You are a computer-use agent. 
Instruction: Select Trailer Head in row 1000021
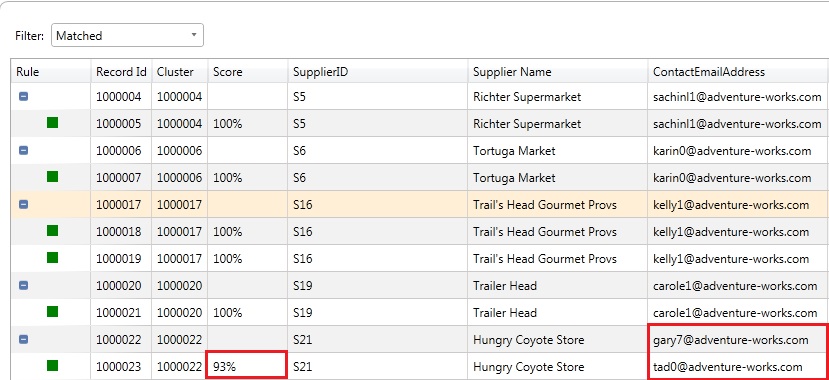tap(558, 312)
